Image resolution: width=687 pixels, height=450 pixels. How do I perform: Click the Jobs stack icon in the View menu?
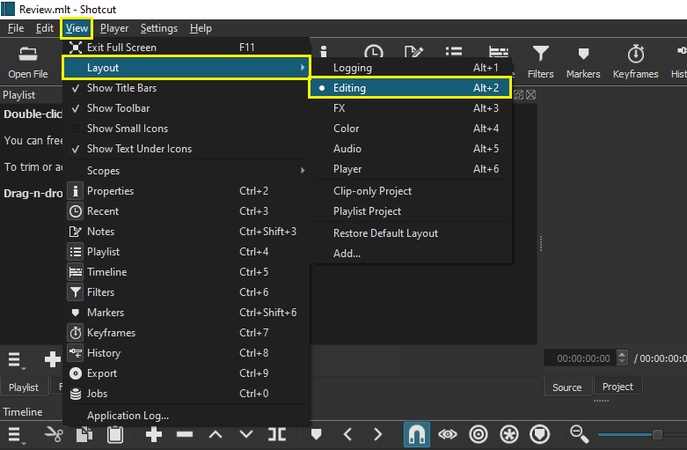coord(75,393)
